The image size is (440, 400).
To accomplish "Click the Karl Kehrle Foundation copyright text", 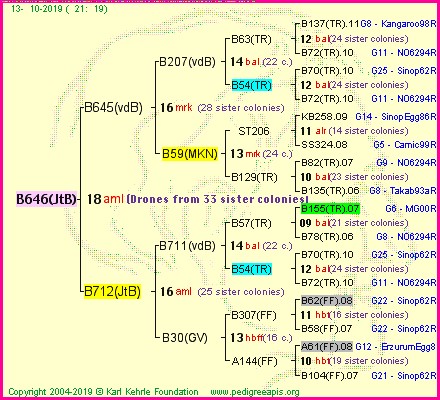I will [x=103, y=392].
